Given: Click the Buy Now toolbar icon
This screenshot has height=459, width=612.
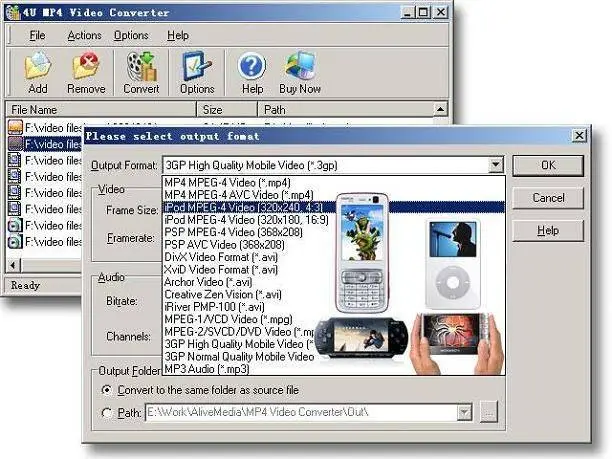Looking at the screenshot, I should (x=300, y=73).
